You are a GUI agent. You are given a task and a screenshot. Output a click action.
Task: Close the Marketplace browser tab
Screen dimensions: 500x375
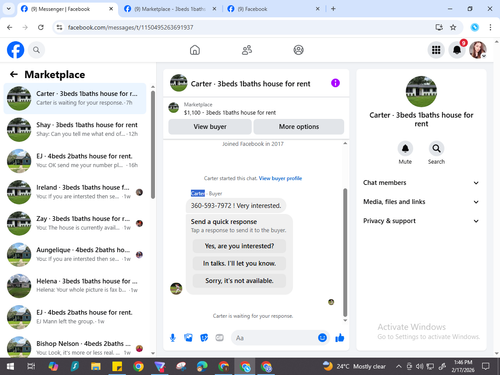point(214,9)
